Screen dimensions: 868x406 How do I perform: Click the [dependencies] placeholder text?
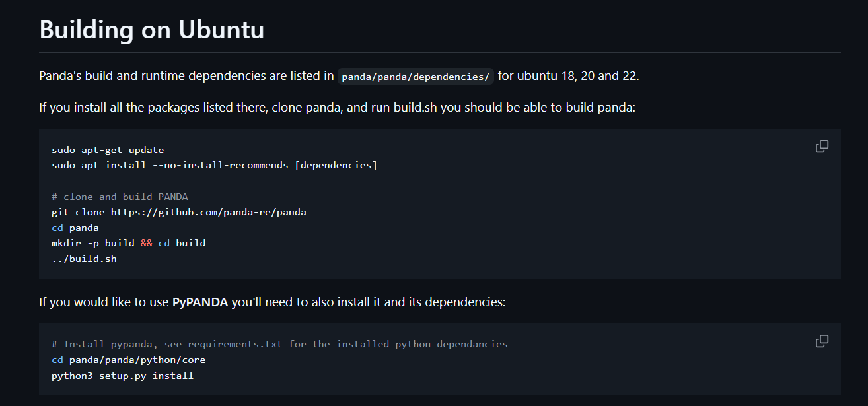(336, 165)
